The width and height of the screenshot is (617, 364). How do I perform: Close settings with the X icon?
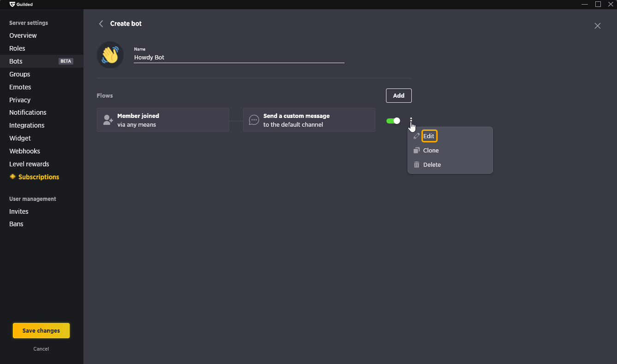tap(598, 26)
